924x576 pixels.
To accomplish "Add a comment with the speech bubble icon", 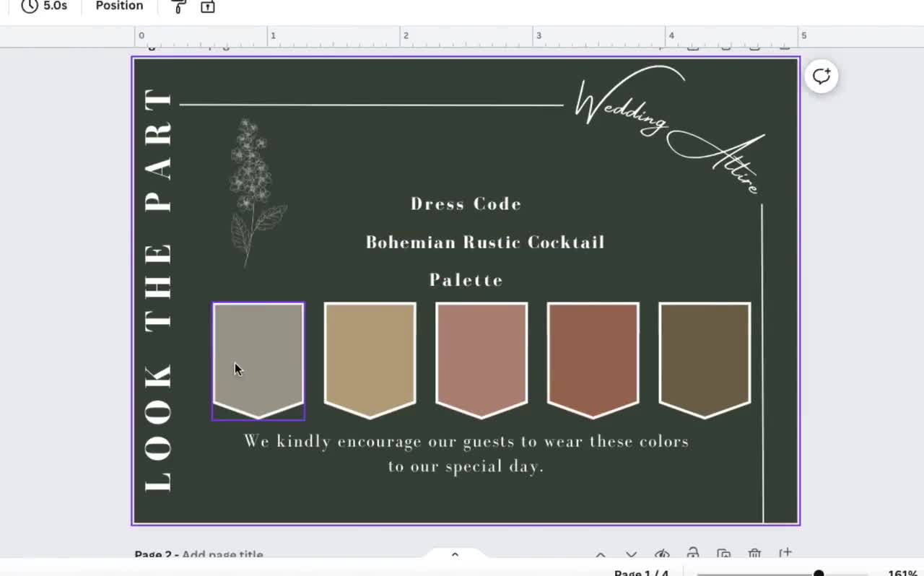I will click(x=821, y=77).
